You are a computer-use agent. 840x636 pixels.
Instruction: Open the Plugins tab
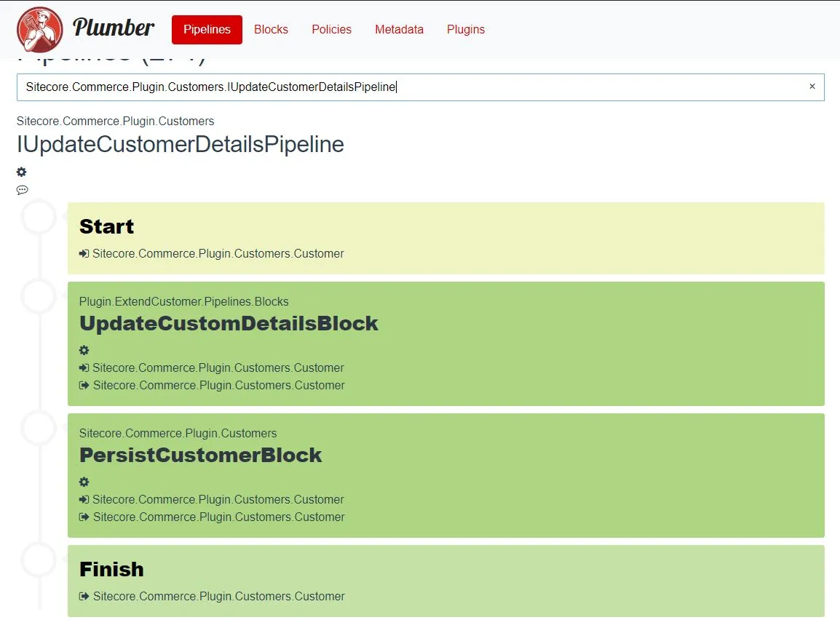[466, 30]
